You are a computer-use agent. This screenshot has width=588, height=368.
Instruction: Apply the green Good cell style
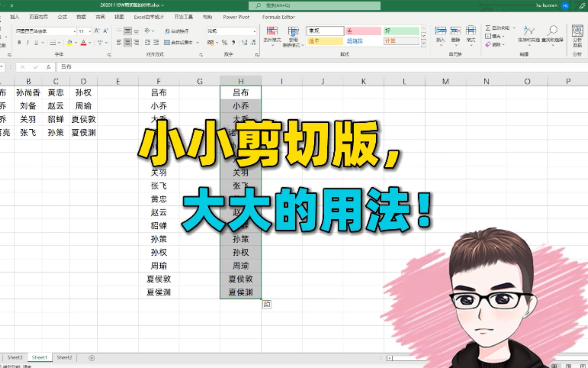pyautogui.click(x=401, y=31)
